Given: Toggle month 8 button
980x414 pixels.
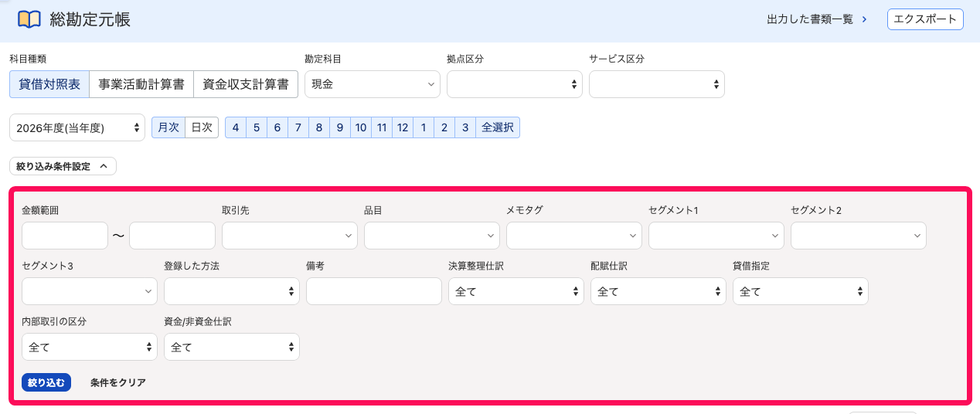Looking at the screenshot, I should click(x=319, y=127).
